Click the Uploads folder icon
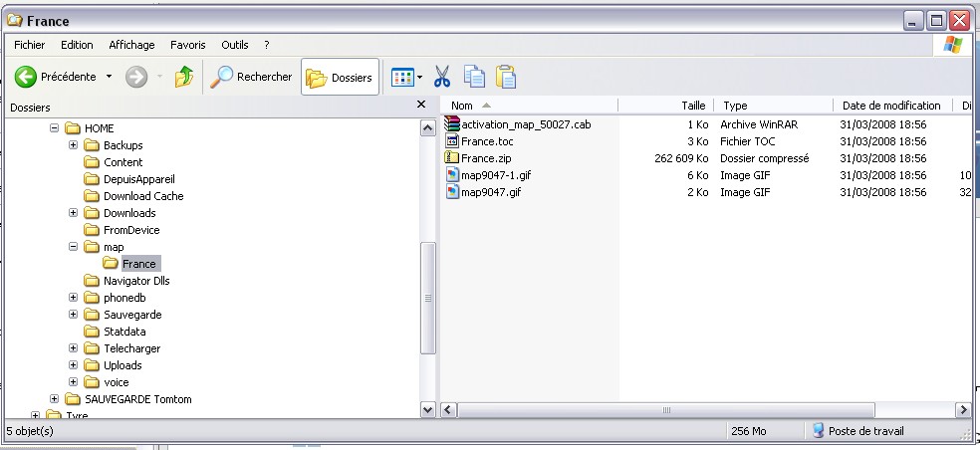Image resolution: width=980 pixels, height=450 pixels. pos(92,365)
